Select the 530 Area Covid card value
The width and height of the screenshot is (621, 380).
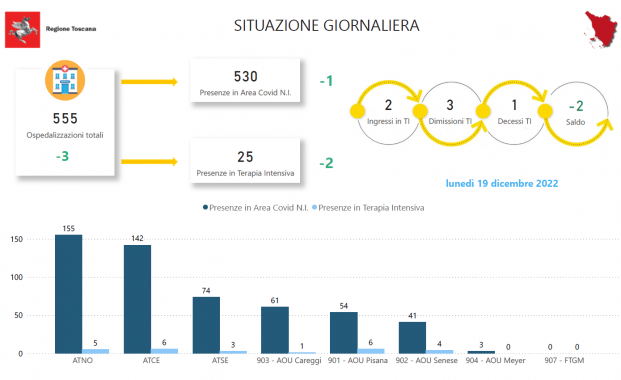[x=246, y=76]
